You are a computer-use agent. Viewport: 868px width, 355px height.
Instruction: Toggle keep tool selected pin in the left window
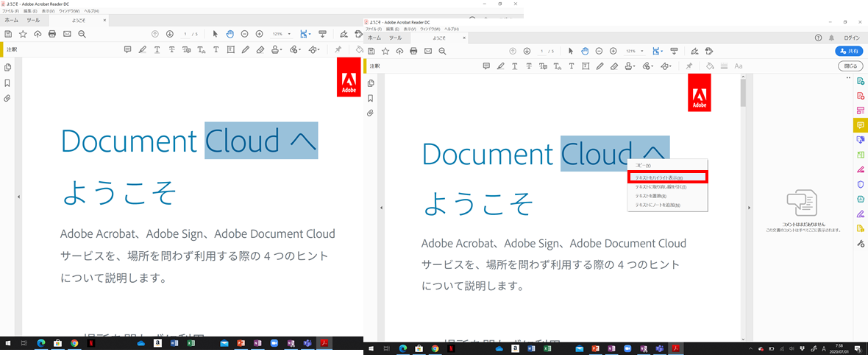[x=338, y=49]
